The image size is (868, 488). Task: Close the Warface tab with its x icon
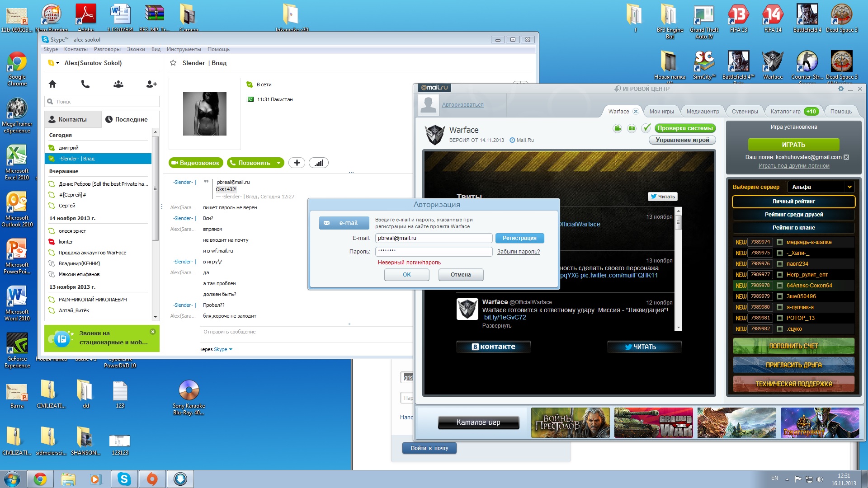pyautogui.click(x=636, y=111)
